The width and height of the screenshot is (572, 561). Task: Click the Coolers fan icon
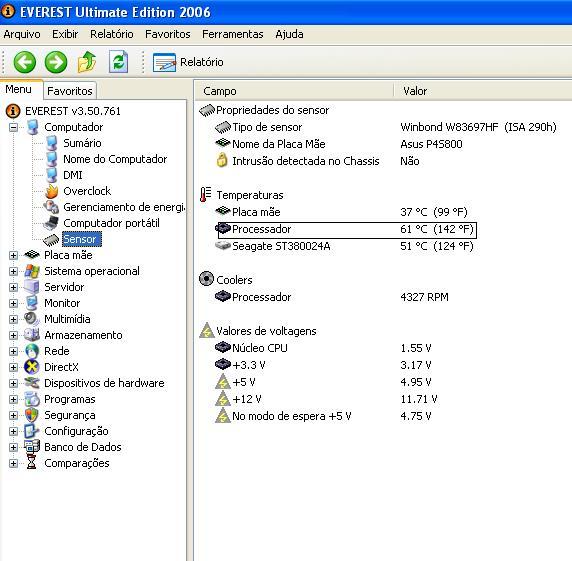pyautogui.click(x=206, y=279)
